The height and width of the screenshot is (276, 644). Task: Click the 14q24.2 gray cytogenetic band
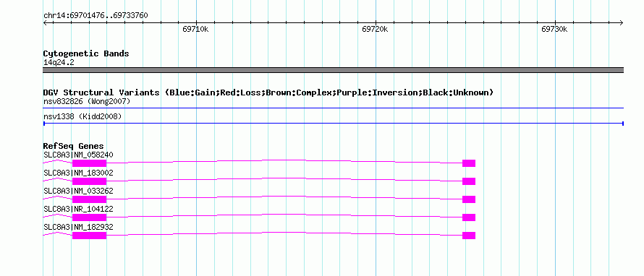(333, 70)
